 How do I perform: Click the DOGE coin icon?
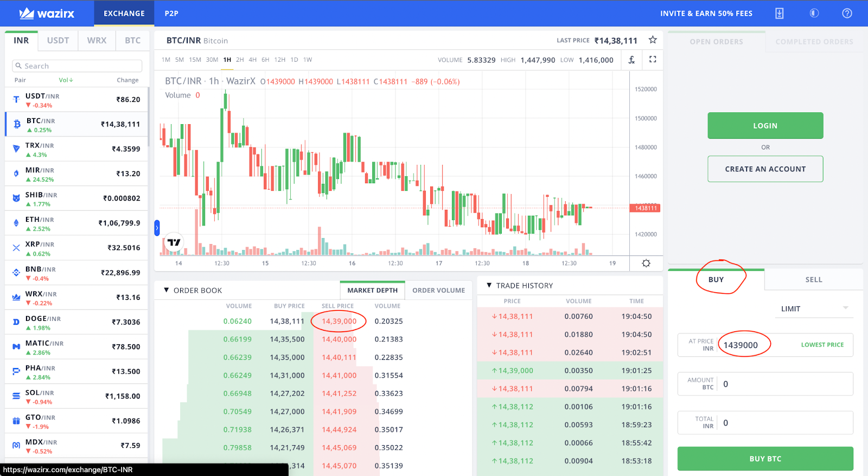click(x=16, y=322)
